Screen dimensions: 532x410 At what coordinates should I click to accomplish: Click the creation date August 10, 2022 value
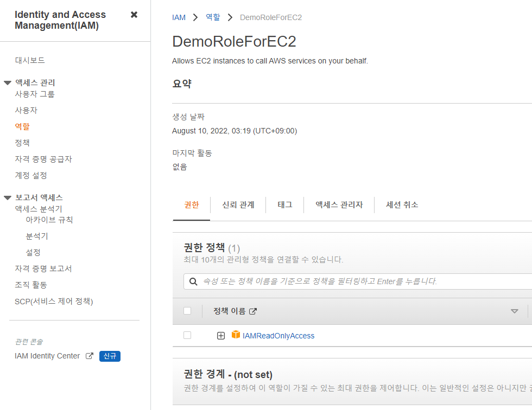click(x=235, y=131)
